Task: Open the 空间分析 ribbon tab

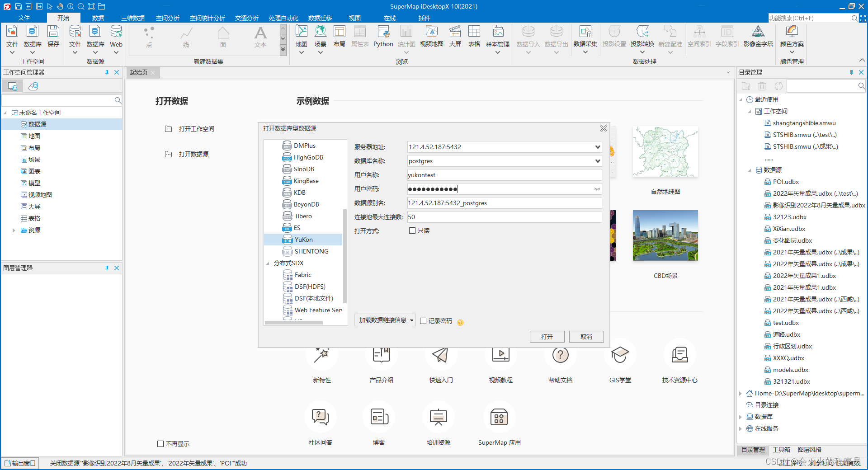Action: [x=168, y=18]
